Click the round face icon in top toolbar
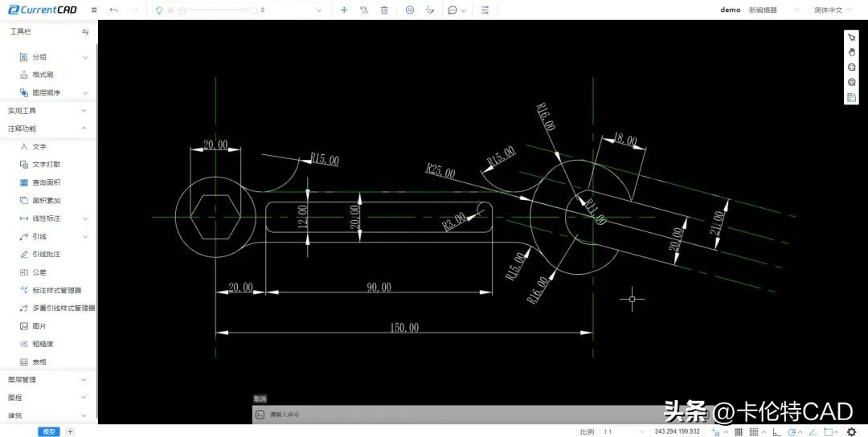Viewport: 868px width, 437px height. pos(410,10)
